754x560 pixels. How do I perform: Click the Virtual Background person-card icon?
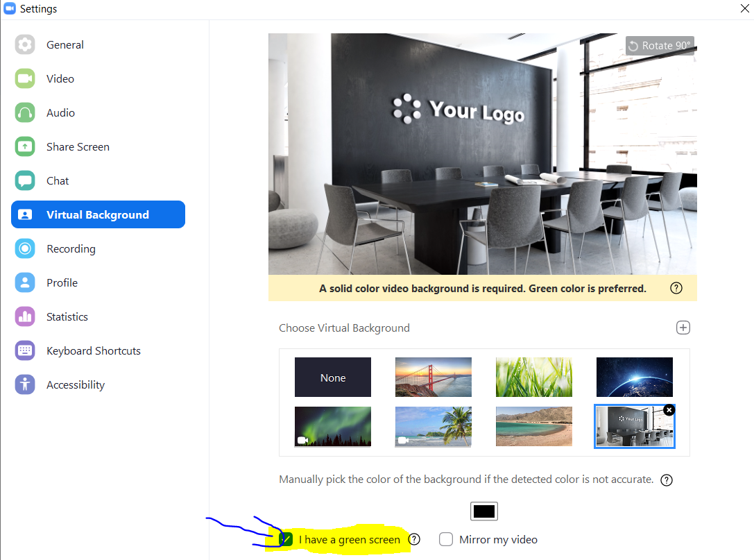pos(25,214)
